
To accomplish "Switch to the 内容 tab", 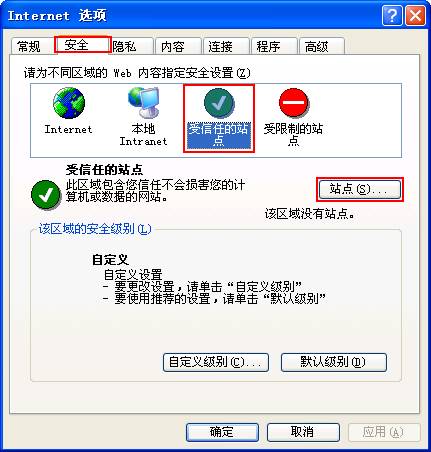I will click(x=178, y=46).
